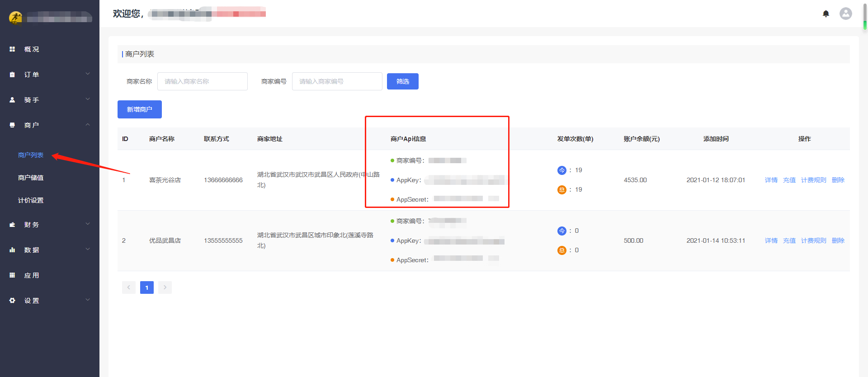868x377 pixels.
Task: Select 商户列表 submenu item
Action: tap(31, 155)
